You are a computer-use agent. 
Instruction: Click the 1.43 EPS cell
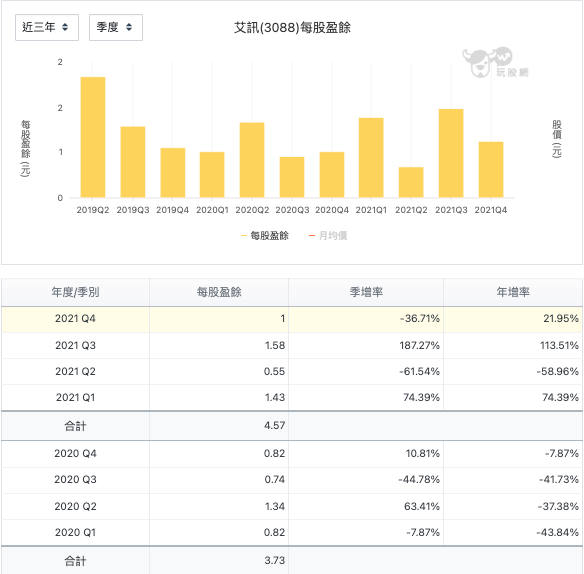click(x=219, y=398)
